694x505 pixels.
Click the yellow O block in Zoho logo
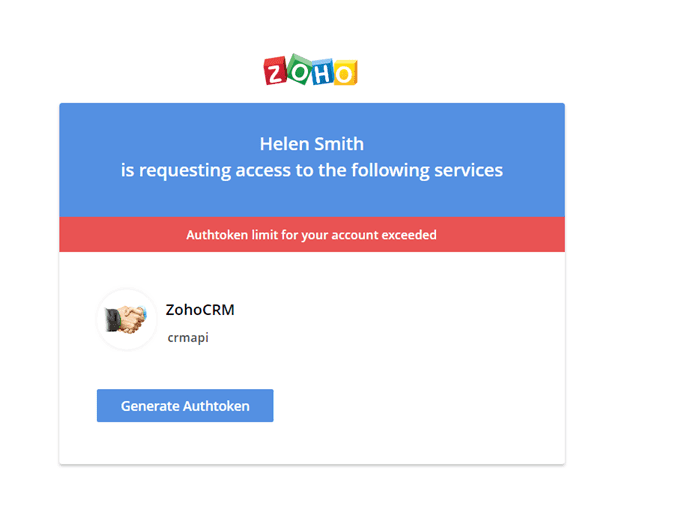click(343, 72)
